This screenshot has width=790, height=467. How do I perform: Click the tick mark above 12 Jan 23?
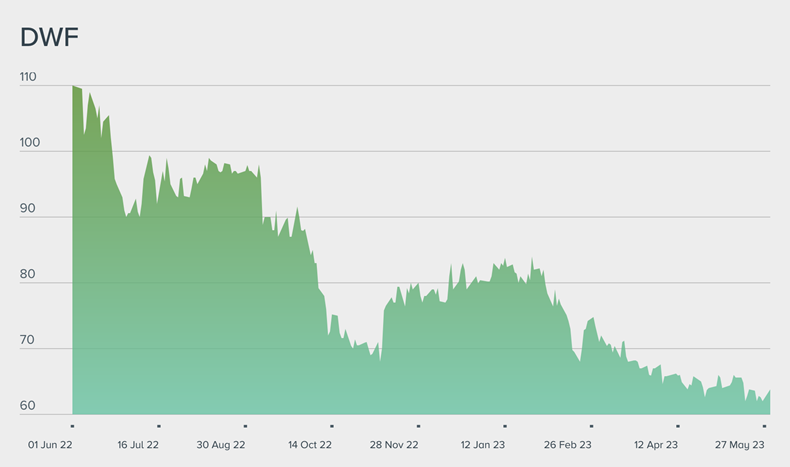pyautogui.click(x=504, y=425)
